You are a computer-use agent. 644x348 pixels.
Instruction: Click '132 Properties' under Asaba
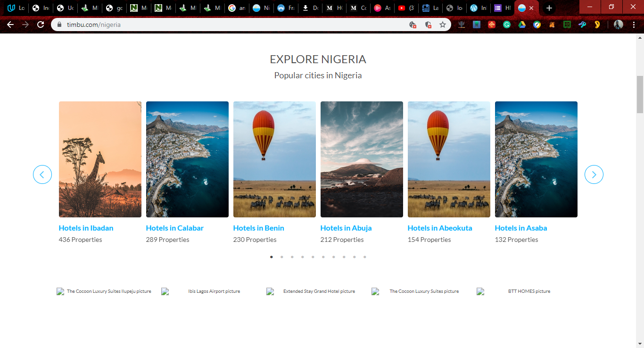tap(516, 240)
